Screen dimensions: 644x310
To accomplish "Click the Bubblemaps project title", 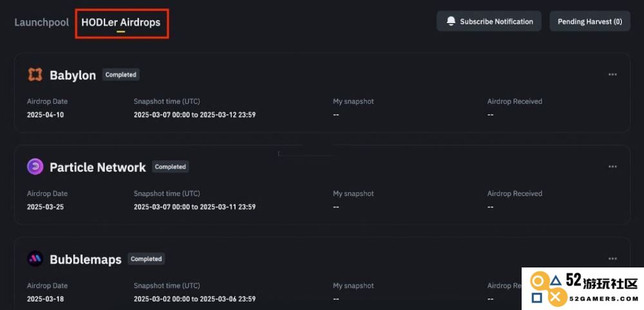I will coord(86,260).
